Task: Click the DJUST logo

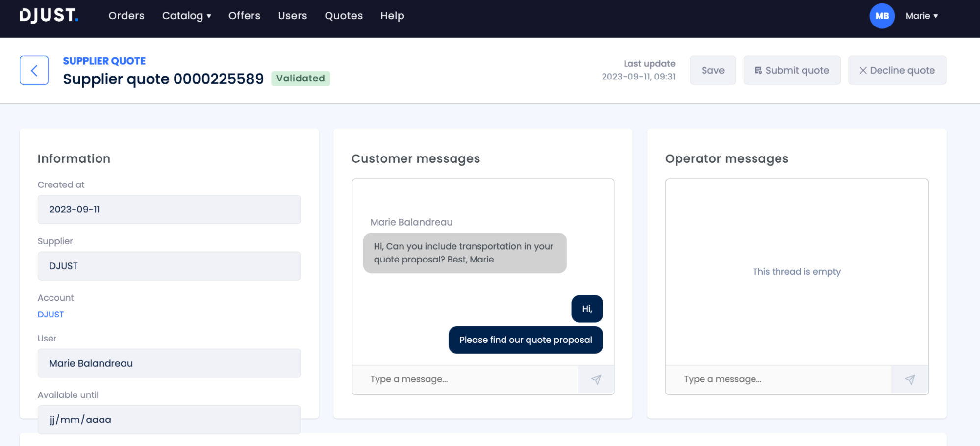Action: [x=49, y=16]
